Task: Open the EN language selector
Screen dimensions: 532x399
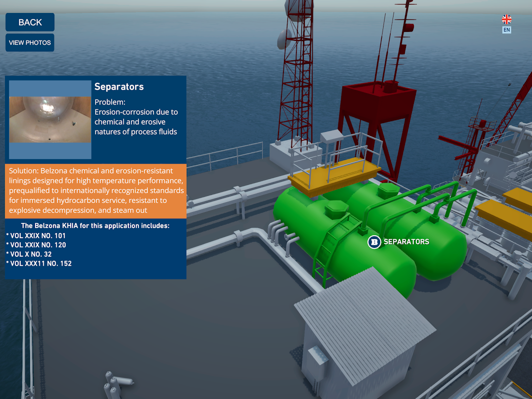Action: (x=507, y=30)
